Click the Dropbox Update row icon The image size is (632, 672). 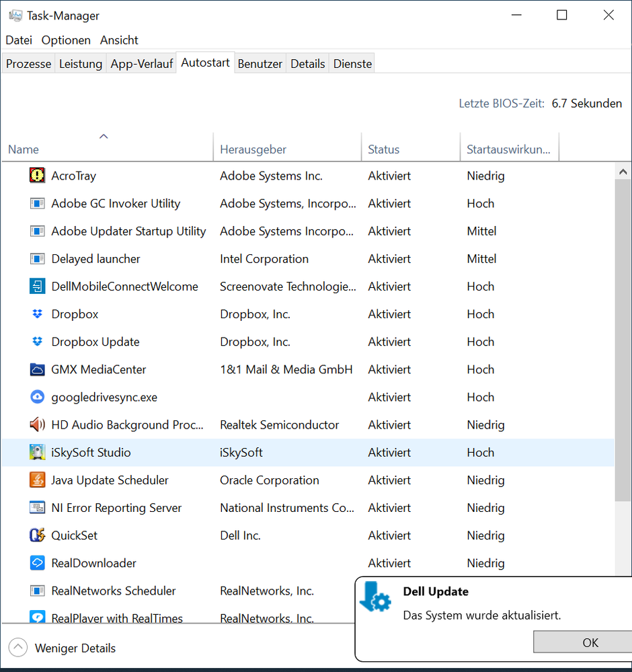tap(37, 342)
